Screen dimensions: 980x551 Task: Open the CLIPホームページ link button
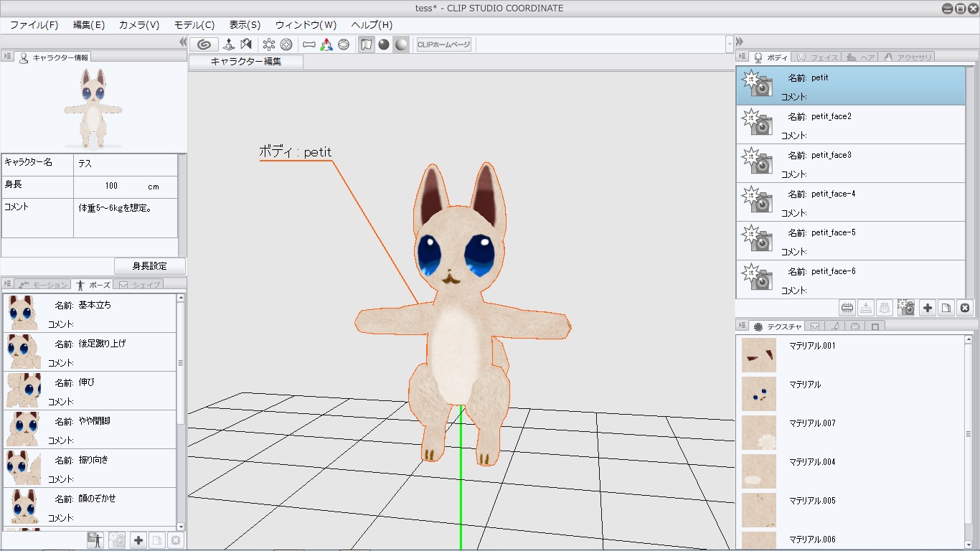pyautogui.click(x=444, y=44)
